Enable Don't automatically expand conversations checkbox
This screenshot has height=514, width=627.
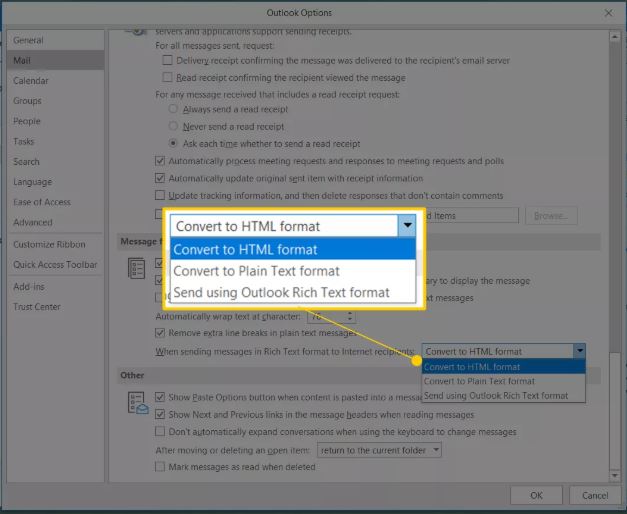point(160,431)
